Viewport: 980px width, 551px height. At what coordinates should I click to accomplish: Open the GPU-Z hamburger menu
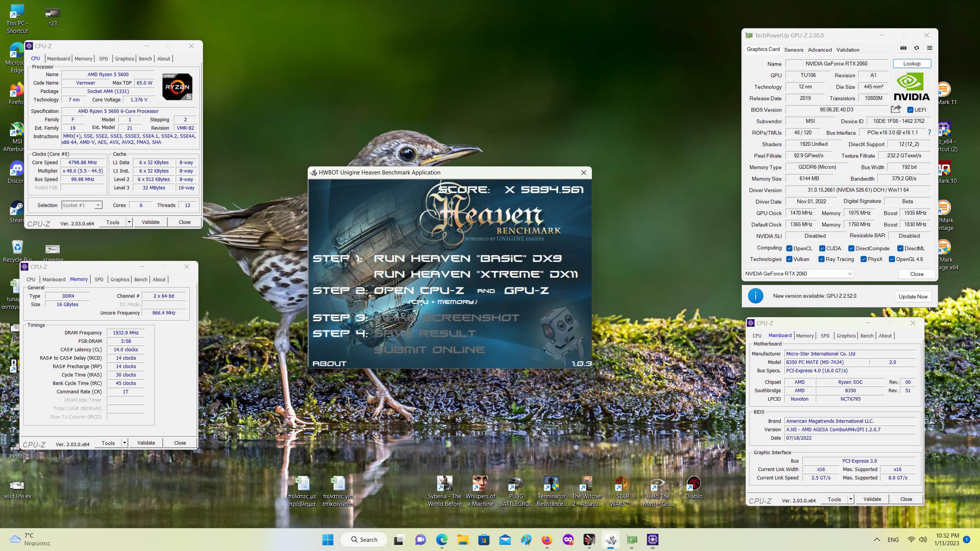929,48
